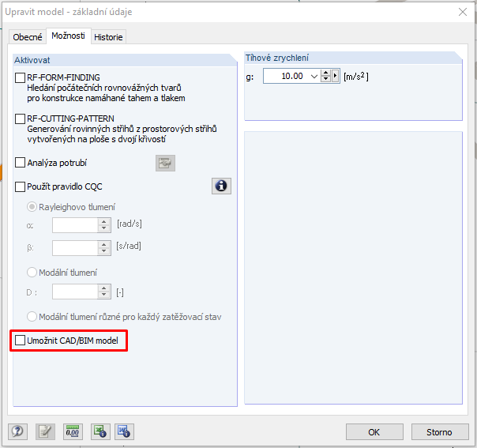Click the Excel export icon
The height and width of the screenshot is (448, 477).
(x=100, y=431)
